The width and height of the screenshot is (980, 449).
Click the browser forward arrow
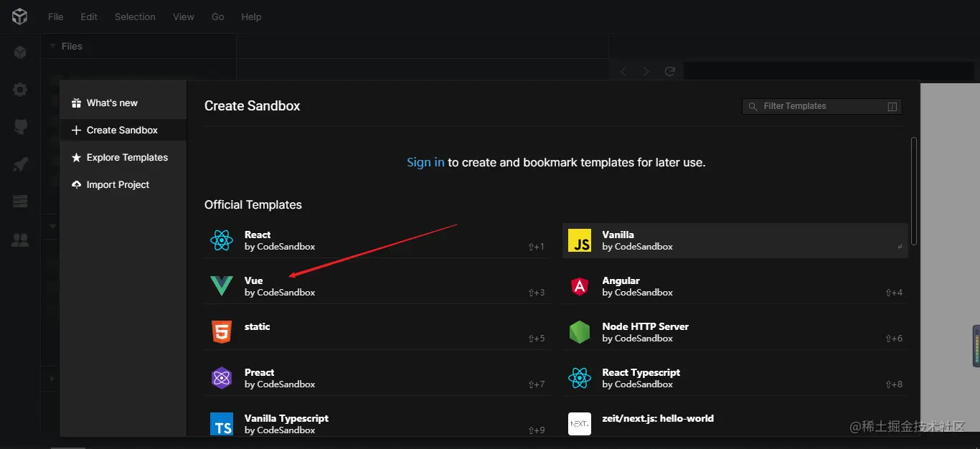coord(646,71)
